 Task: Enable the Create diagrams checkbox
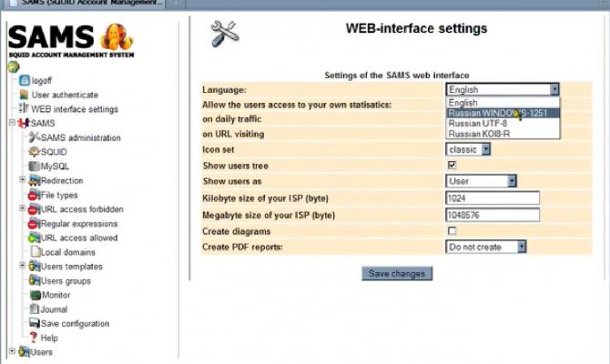point(452,231)
